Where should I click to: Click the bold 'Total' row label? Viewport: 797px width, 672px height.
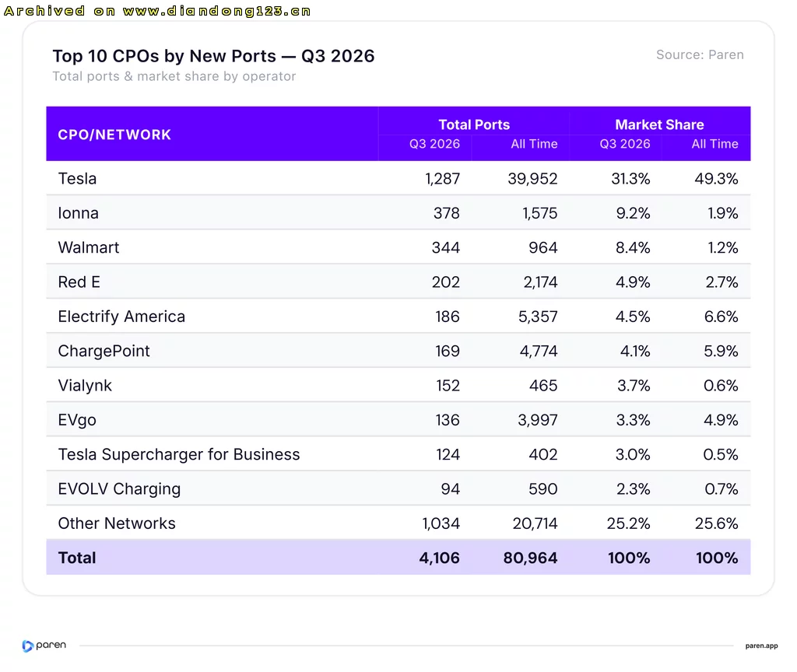(x=77, y=558)
